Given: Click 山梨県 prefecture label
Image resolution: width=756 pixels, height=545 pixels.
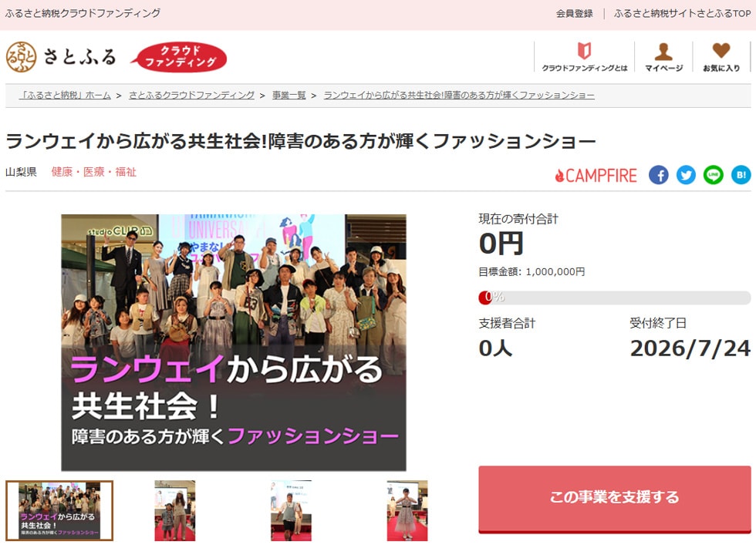Looking at the screenshot, I should pyautogui.click(x=22, y=172).
